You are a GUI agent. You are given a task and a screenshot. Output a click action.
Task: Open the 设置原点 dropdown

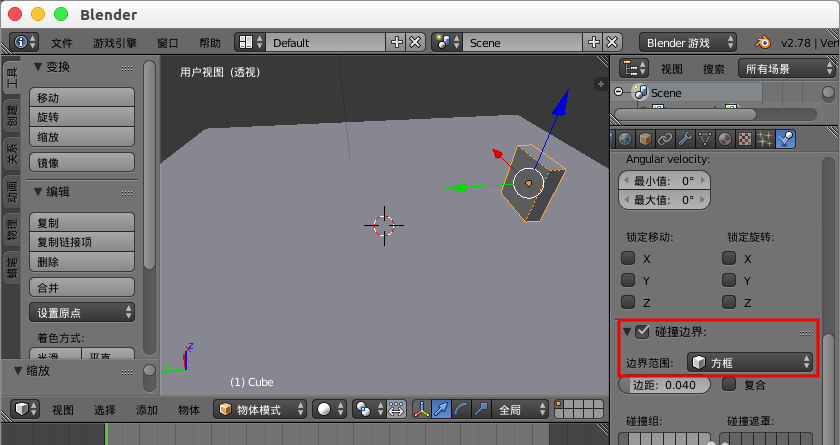point(81,312)
